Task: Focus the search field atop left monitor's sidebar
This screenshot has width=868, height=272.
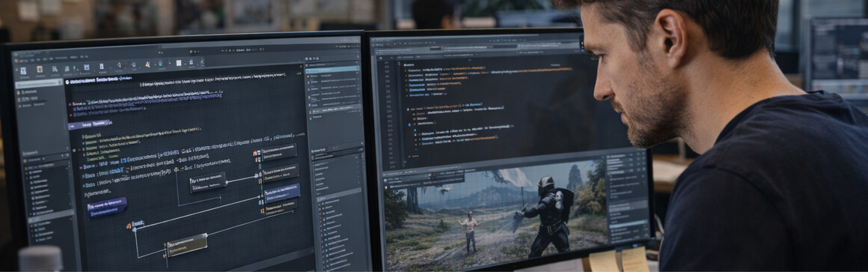Action: [x=39, y=84]
